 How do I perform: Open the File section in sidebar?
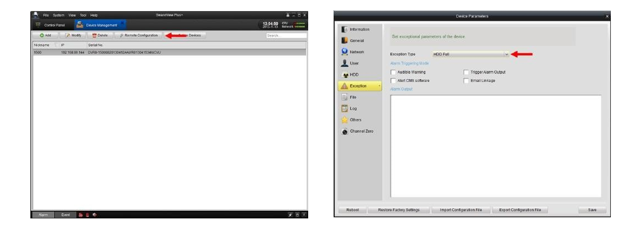[x=353, y=97]
